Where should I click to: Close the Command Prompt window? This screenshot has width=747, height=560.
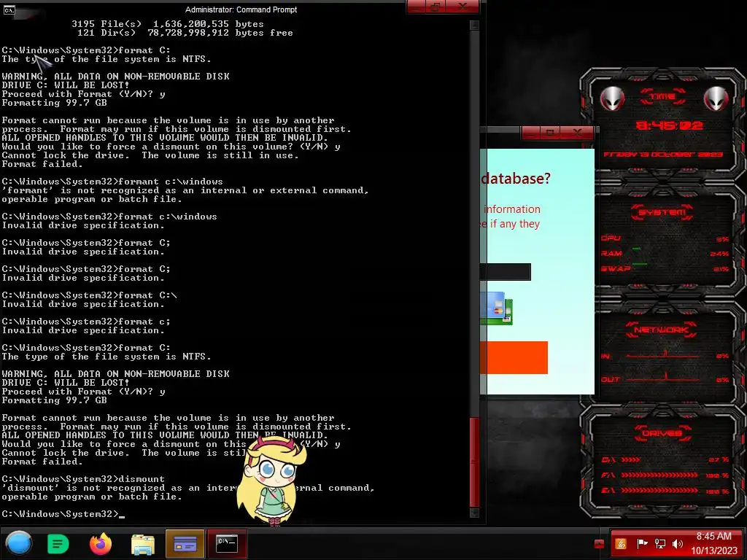pyautogui.click(x=462, y=7)
